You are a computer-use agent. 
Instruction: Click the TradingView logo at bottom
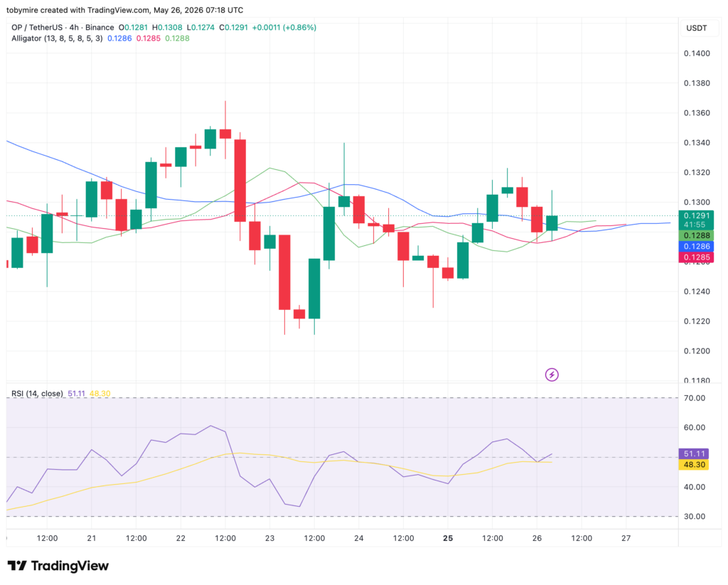point(58,566)
